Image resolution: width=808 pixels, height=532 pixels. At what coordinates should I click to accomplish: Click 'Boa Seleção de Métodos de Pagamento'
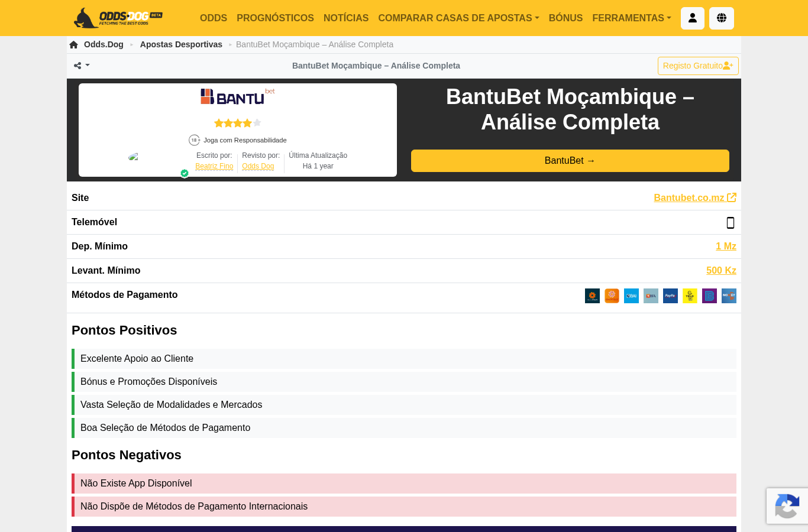pos(165,428)
